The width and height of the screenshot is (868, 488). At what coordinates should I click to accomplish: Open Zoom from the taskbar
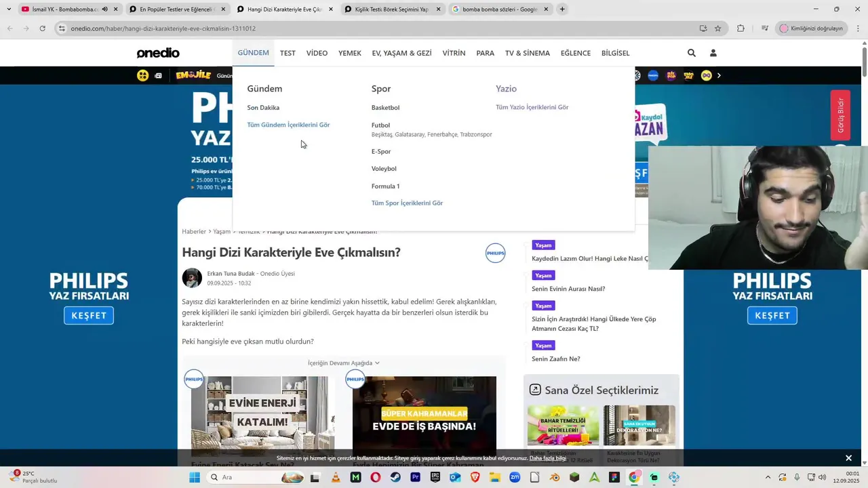[515, 477]
